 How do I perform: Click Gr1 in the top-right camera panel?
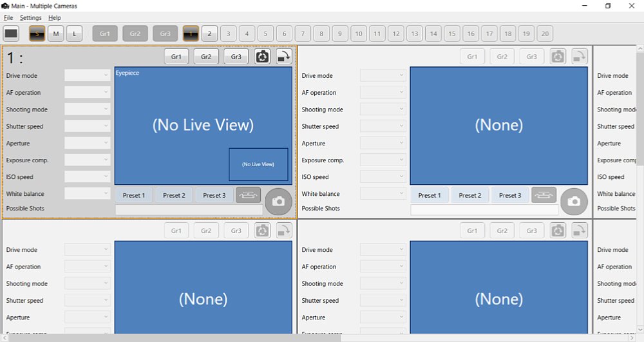pyautogui.click(x=472, y=57)
